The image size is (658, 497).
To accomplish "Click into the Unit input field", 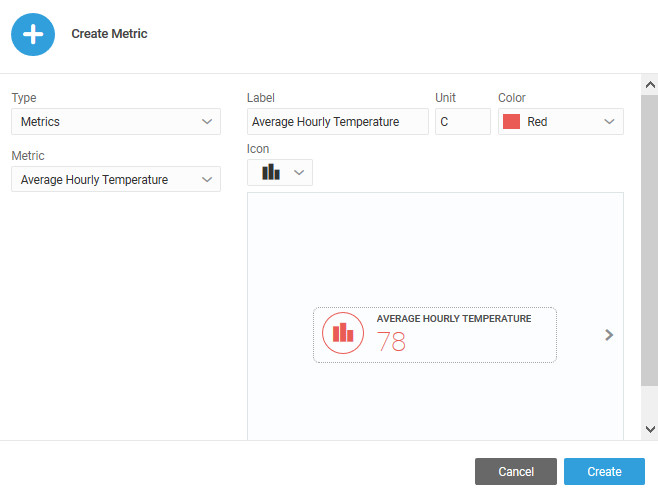I will click(x=463, y=122).
